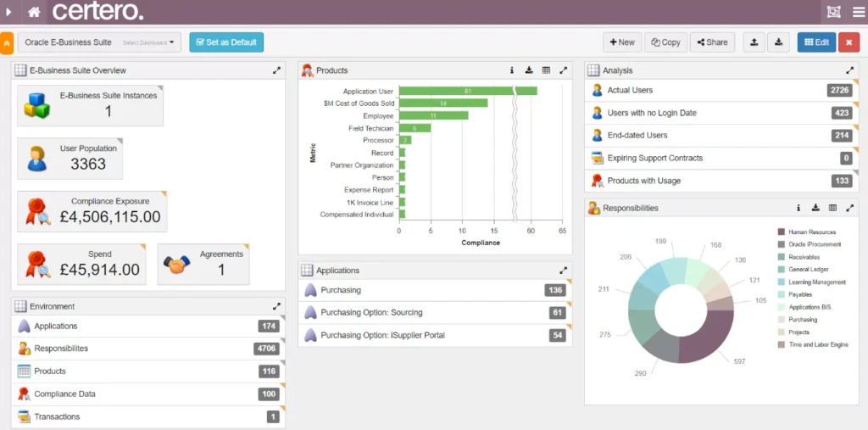Viewport: 868px width, 430px height.
Task: Click the upload icon button
Action: pyautogui.click(x=754, y=42)
